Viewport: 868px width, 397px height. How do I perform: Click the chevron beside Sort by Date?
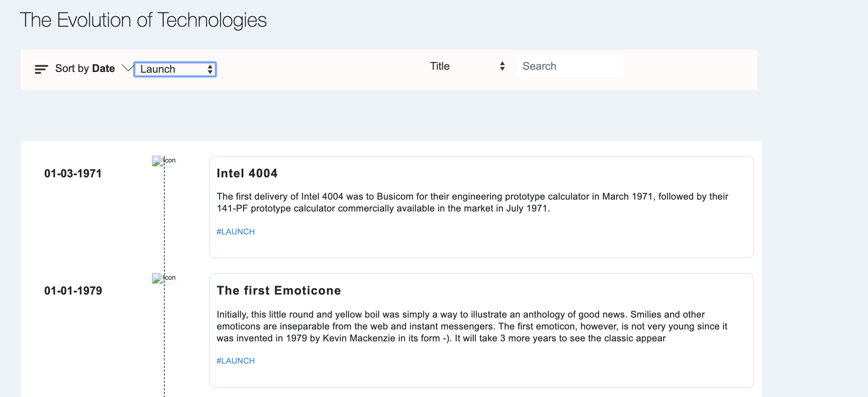tap(127, 68)
